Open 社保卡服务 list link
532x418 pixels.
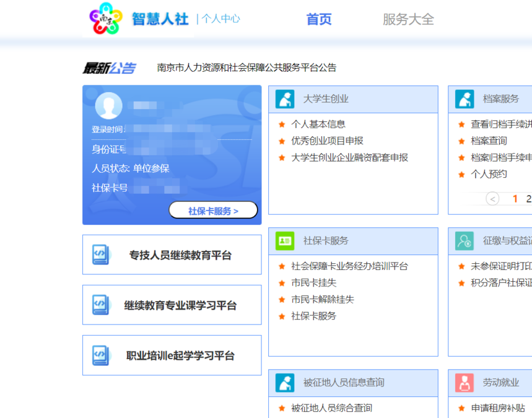(314, 316)
